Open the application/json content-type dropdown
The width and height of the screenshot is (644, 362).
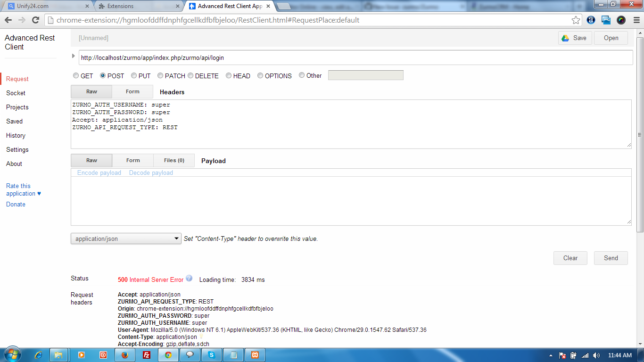(x=125, y=239)
